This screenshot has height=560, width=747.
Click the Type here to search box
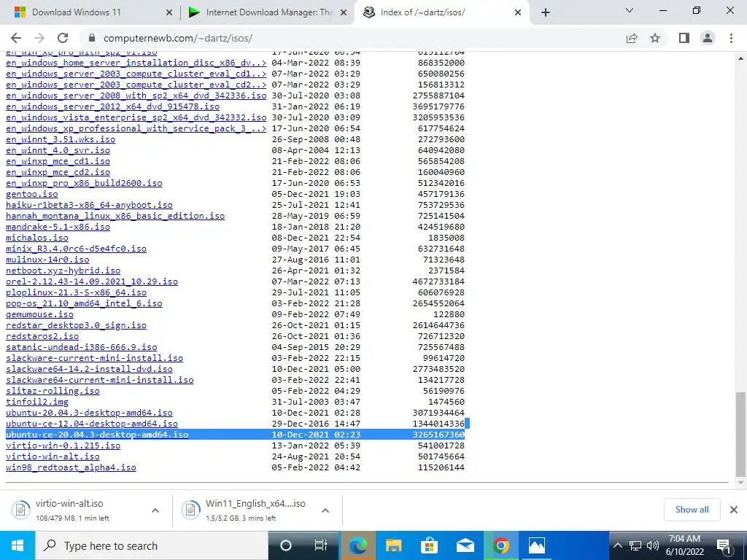(152, 545)
